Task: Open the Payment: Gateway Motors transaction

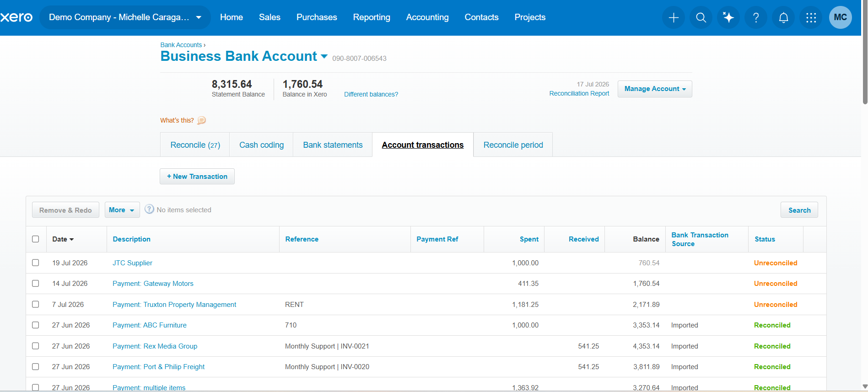Action: tap(153, 284)
